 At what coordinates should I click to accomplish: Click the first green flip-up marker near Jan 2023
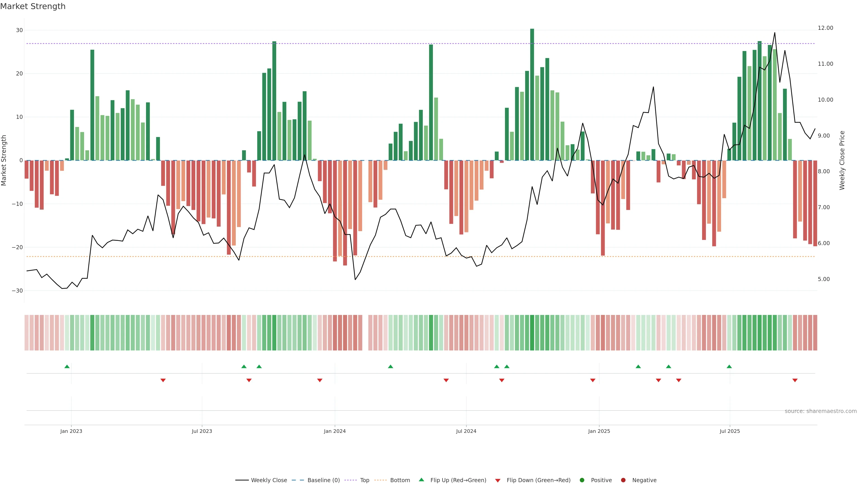point(67,366)
